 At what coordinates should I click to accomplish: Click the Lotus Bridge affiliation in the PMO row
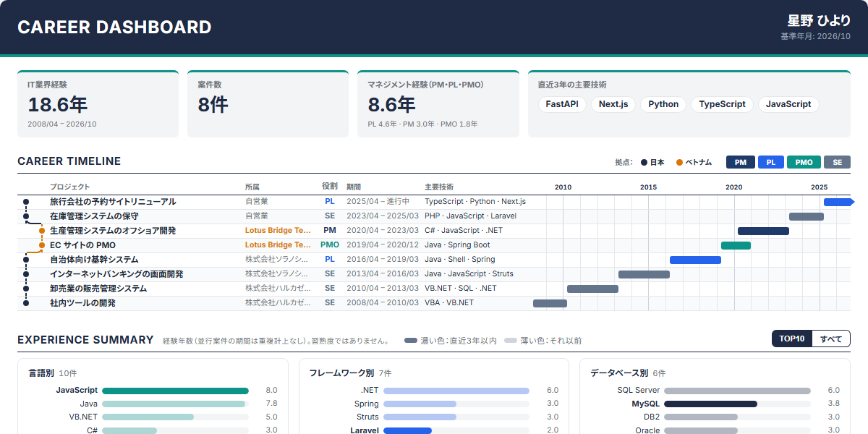278,245
